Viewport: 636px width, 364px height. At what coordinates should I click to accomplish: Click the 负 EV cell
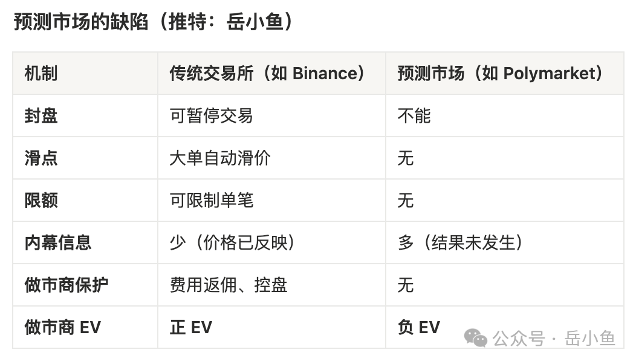418,327
